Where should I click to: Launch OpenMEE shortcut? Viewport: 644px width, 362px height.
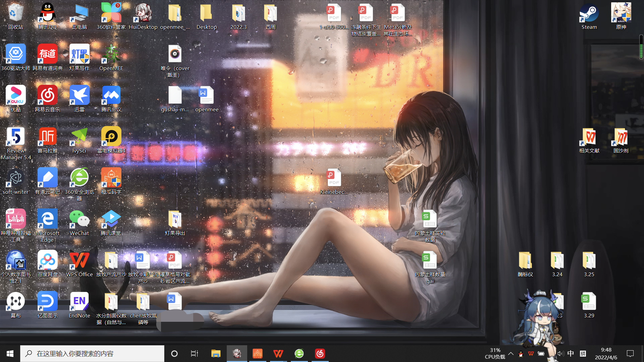pos(111,58)
